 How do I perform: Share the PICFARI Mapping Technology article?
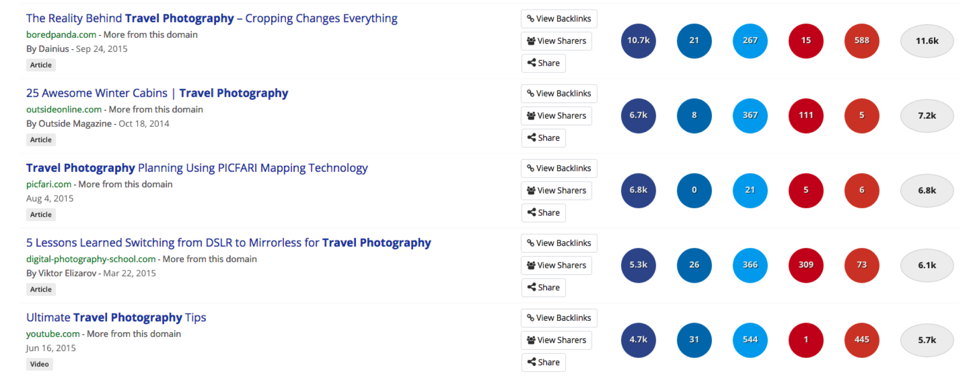point(543,213)
